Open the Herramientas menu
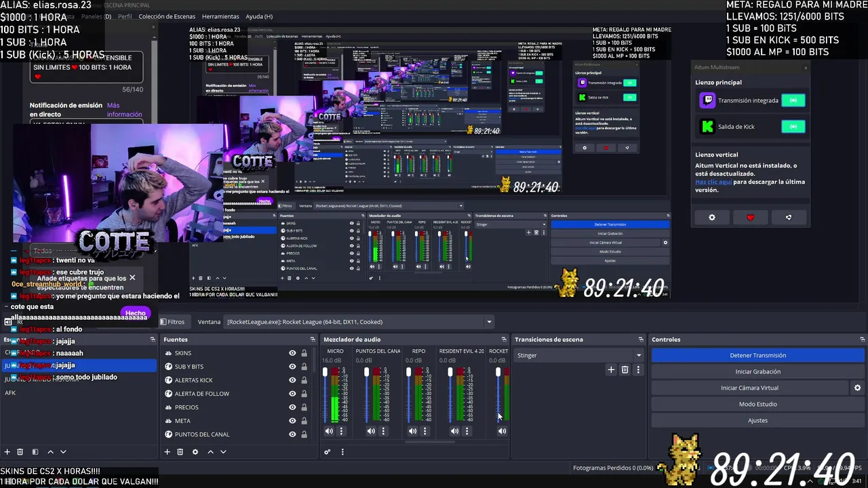The image size is (868, 488). pyautogui.click(x=220, y=16)
